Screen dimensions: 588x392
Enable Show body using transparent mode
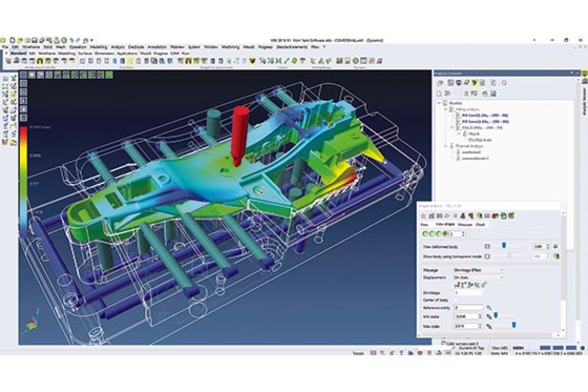pyautogui.click(x=488, y=257)
